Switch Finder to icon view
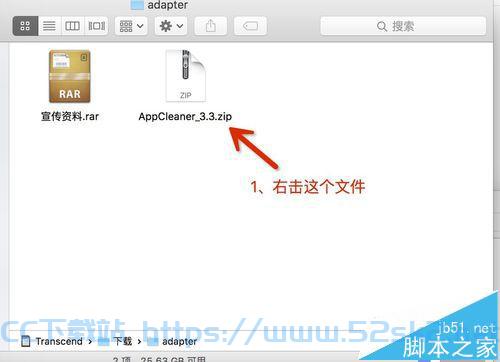The image size is (500, 362). coord(25,26)
